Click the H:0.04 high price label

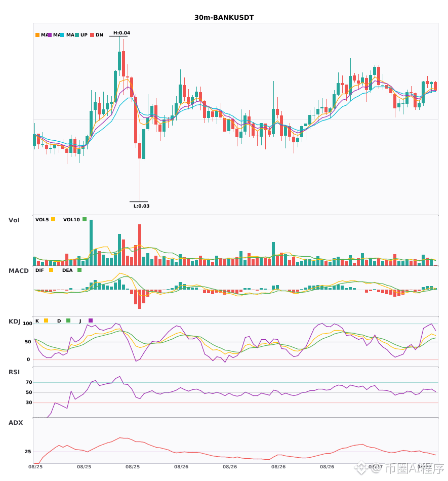pos(121,33)
